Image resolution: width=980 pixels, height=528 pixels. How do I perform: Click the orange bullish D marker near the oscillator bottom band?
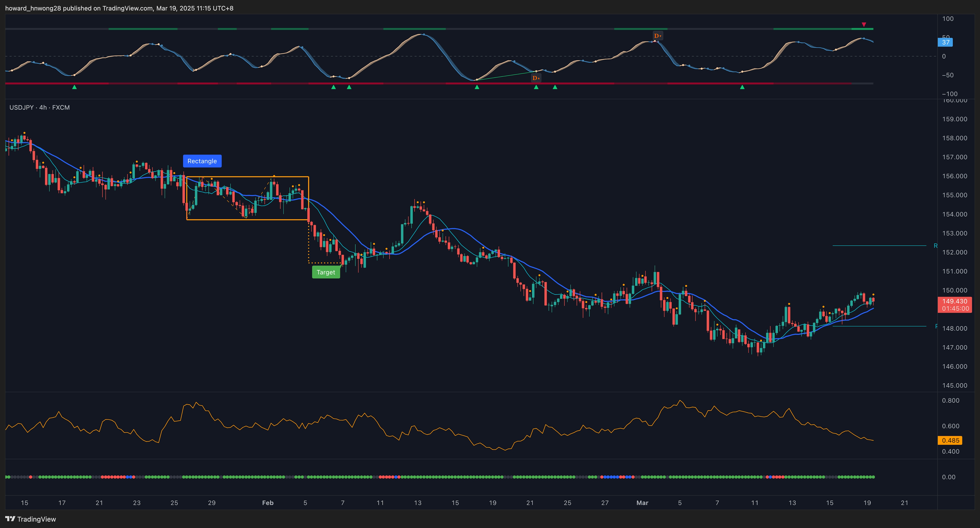[536, 78]
